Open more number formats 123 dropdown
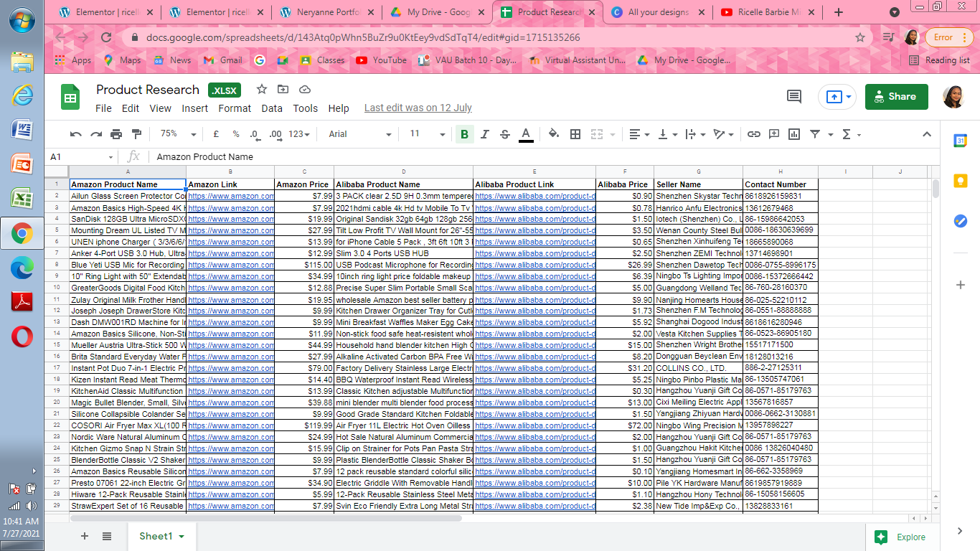Image resolution: width=980 pixels, height=551 pixels. 299,134
